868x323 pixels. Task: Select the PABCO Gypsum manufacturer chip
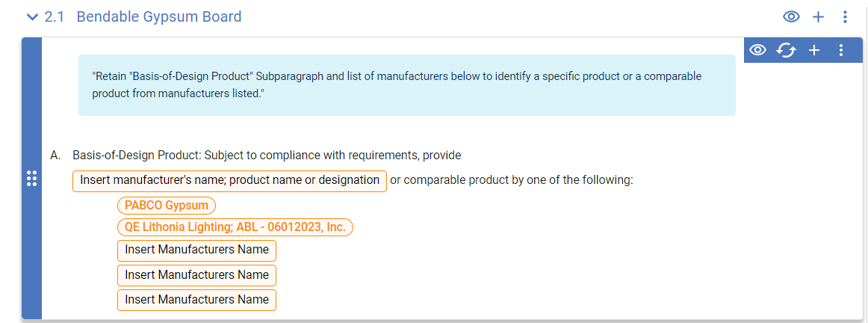167,206
